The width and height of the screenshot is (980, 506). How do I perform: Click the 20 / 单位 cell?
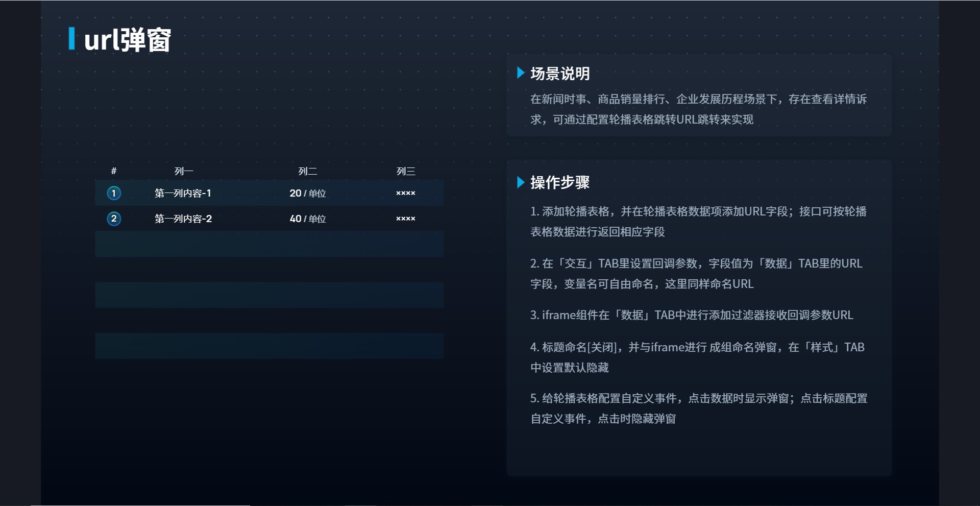click(308, 193)
